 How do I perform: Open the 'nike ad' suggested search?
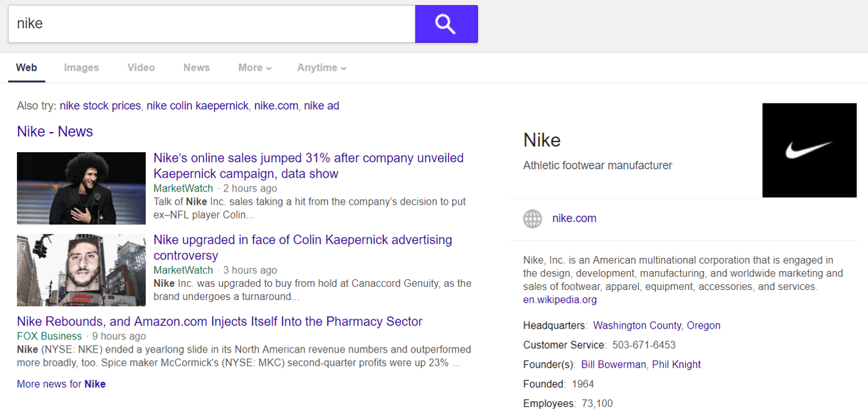point(321,106)
